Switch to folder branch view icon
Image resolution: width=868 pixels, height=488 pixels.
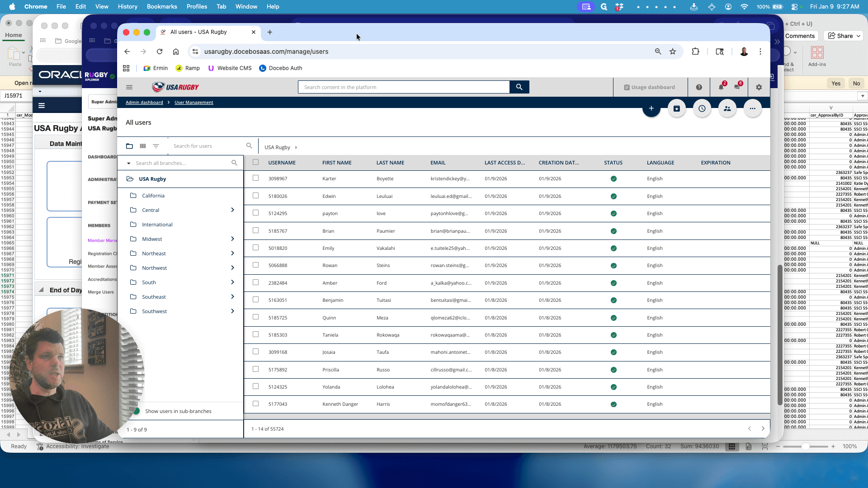129,146
